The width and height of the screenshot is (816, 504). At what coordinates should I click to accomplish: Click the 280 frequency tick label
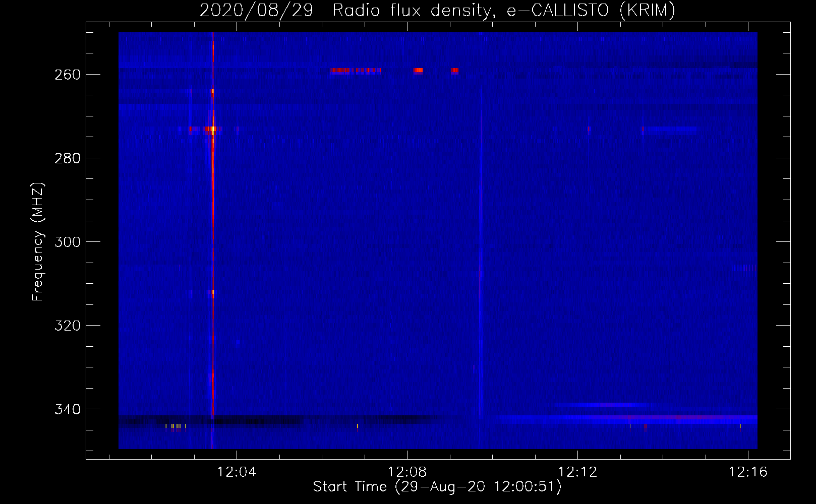point(68,158)
